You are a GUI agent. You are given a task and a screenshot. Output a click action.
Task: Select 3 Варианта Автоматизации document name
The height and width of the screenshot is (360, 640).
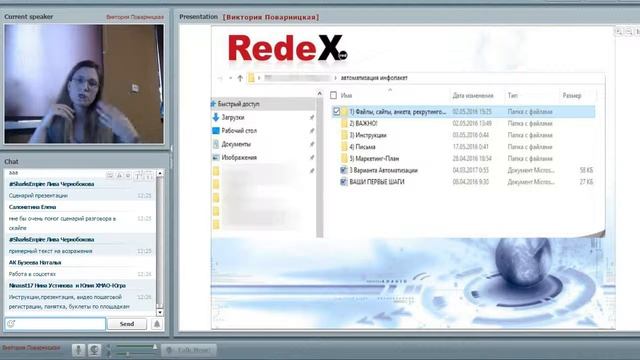(x=383, y=170)
